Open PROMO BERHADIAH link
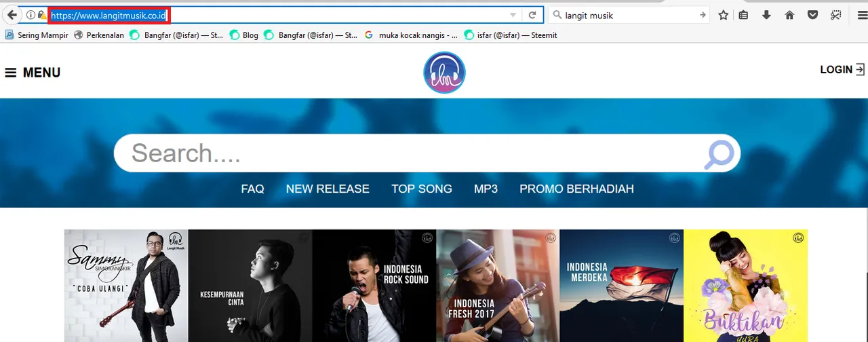Image resolution: width=868 pixels, height=342 pixels. [576, 189]
